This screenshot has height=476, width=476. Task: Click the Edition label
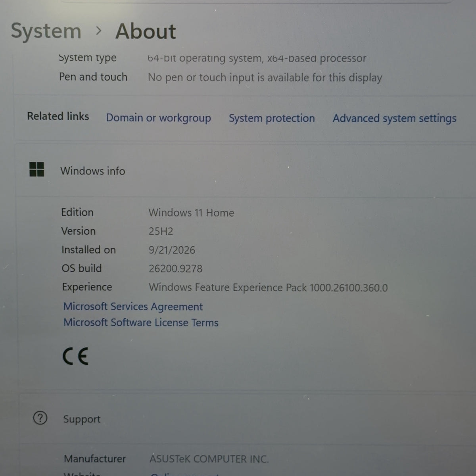point(77,212)
